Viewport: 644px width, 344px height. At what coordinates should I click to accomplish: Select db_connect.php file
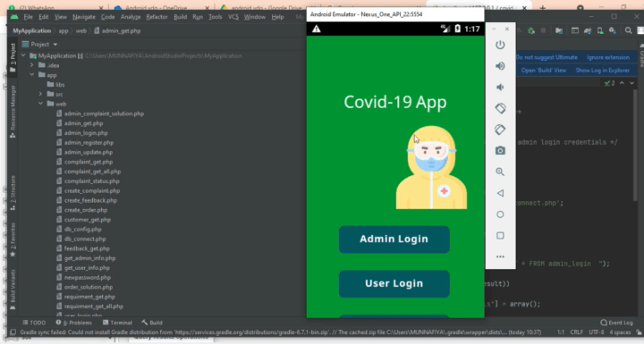pyautogui.click(x=81, y=239)
